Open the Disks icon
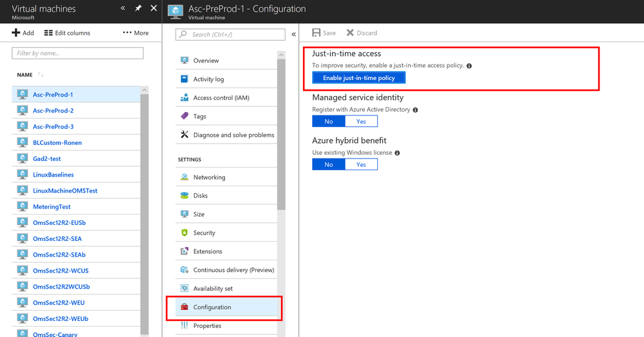 tap(184, 195)
